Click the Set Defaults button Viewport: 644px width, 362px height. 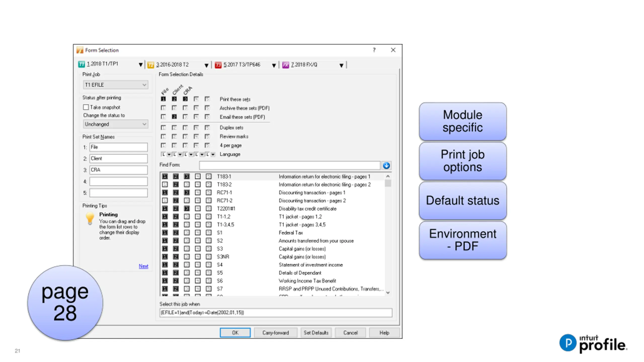316,333
